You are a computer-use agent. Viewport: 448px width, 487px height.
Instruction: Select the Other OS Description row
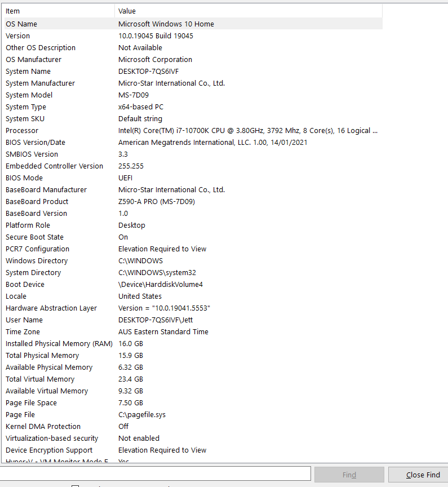[x=193, y=47]
